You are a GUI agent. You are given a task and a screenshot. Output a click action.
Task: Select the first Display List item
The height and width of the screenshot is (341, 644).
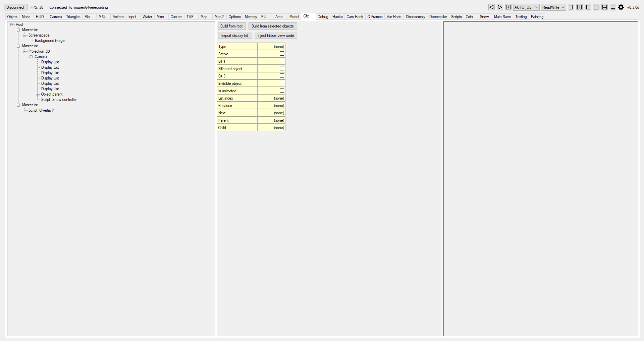[50, 62]
